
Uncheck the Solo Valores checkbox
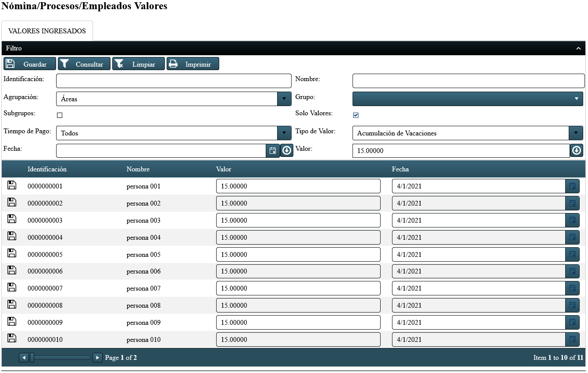(x=356, y=115)
